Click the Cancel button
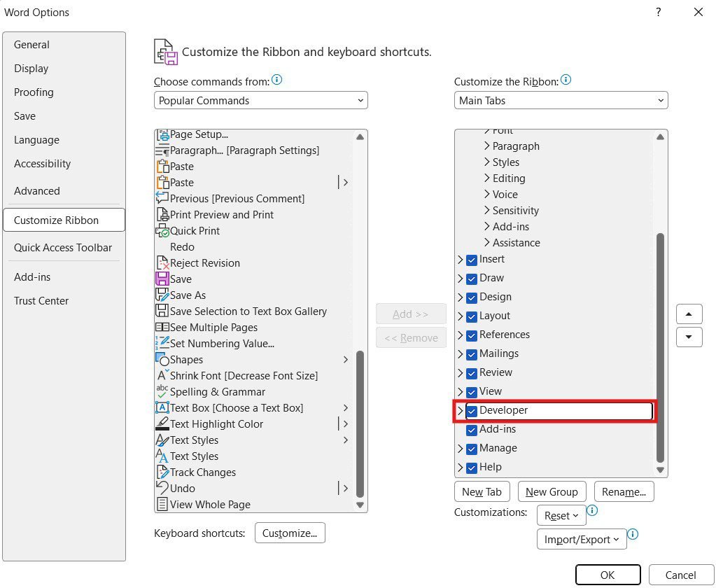This screenshot has height=588, width=716. 680,575
